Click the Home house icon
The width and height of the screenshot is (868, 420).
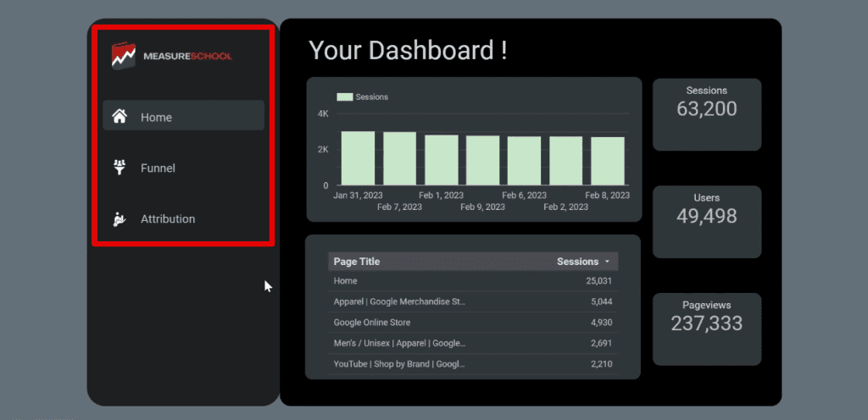[120, 116]
